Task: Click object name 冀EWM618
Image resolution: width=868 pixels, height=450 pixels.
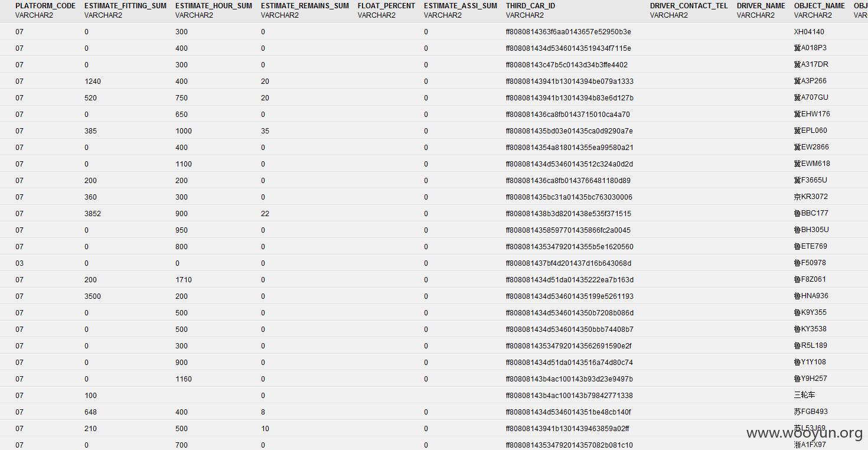Action: click(812, 164)
